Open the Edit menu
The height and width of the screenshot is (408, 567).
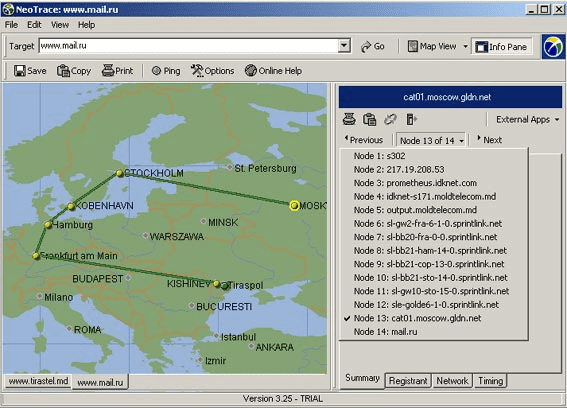click(34, 25)
